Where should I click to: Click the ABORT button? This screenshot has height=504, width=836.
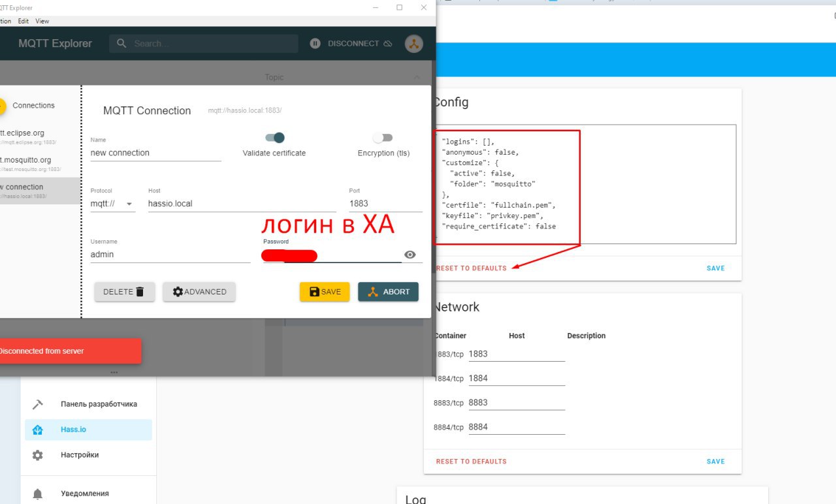coord(388,292)
